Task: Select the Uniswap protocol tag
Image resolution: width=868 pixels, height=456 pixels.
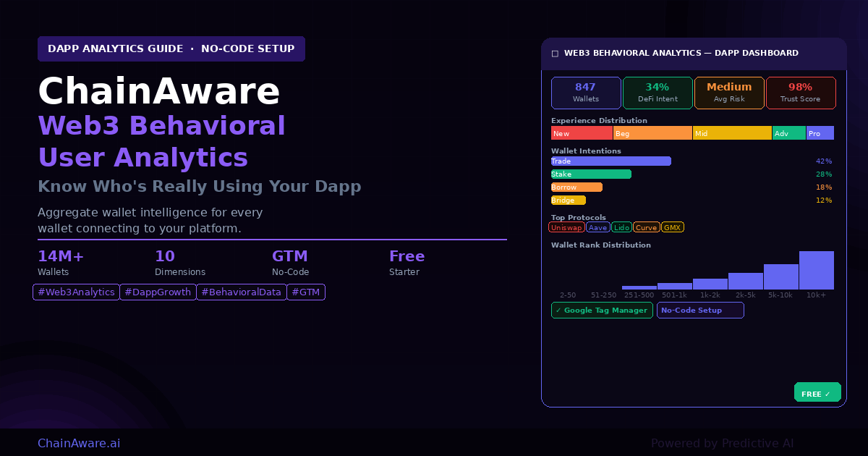Action: [566, 227]
